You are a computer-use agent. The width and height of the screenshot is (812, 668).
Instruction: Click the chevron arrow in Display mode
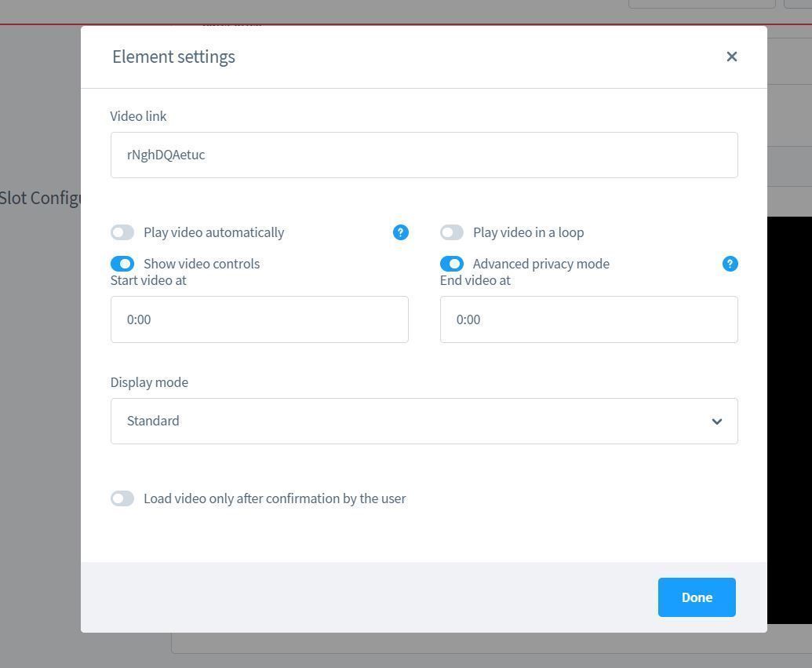716,422
